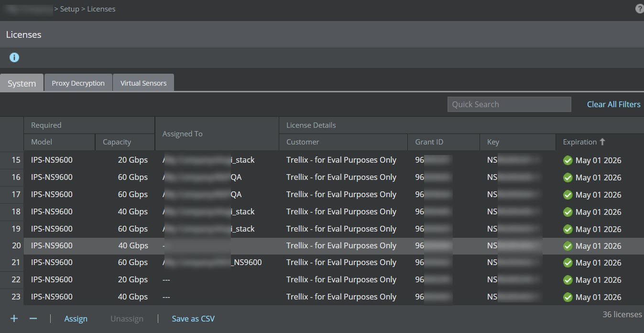Select row number 23
Screen dimensions: 644x333
[16, 297]
